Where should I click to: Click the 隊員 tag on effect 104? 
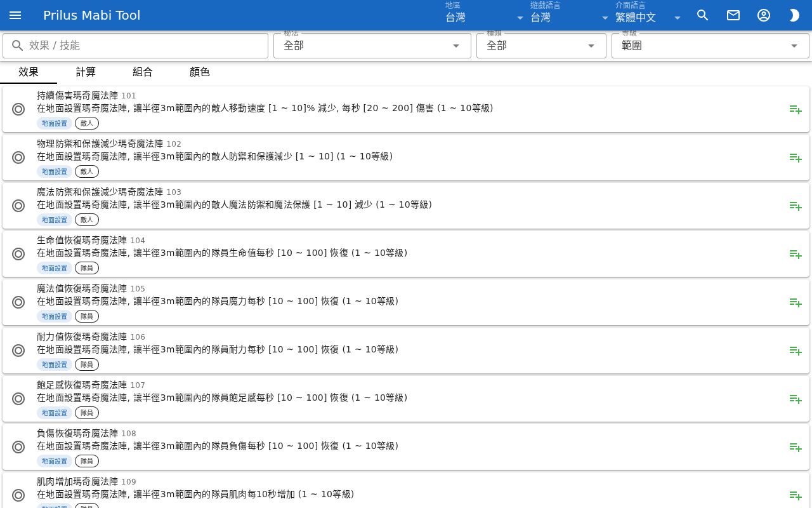tap(87, 268)
